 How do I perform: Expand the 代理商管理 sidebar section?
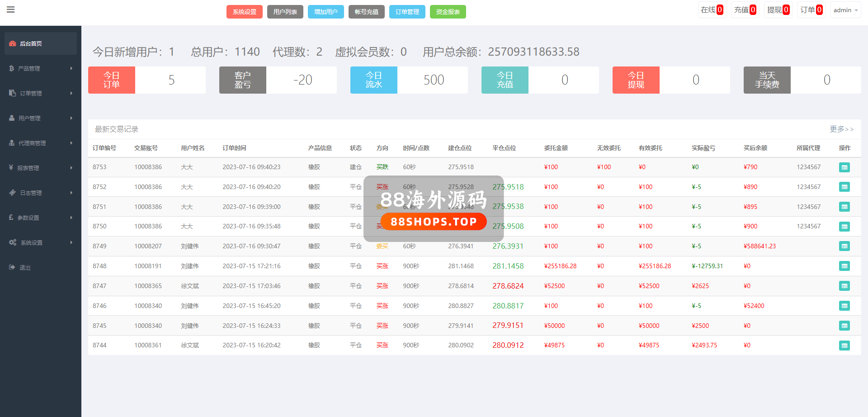point(71,143)
